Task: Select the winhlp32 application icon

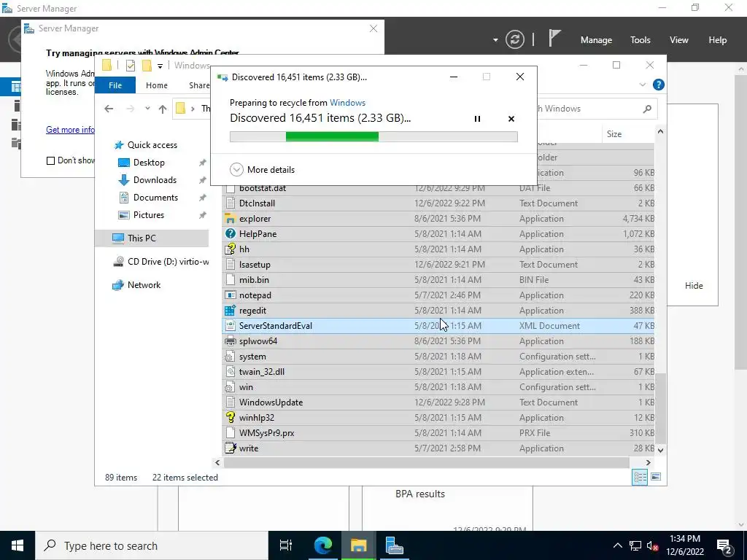Action: click(230, 418)
